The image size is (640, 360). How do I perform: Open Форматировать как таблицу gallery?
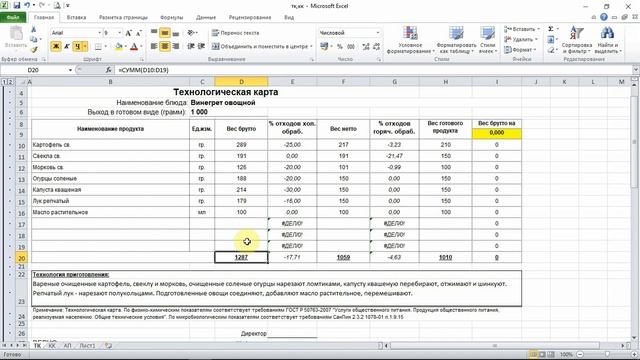[456, 40]
